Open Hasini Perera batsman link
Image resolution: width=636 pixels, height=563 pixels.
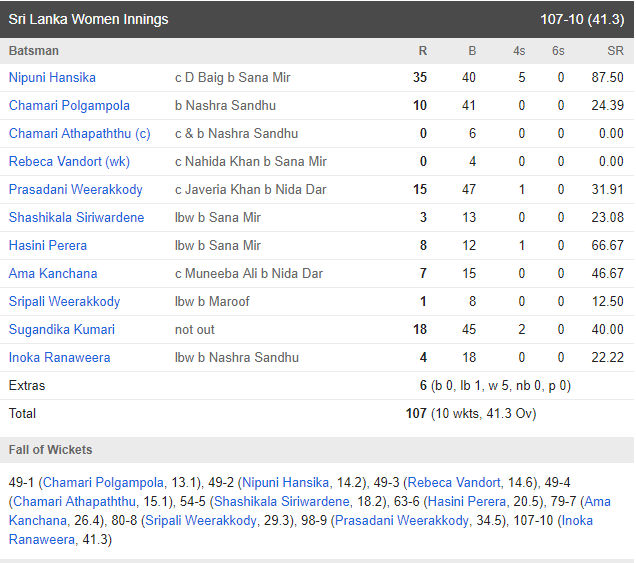48,245
